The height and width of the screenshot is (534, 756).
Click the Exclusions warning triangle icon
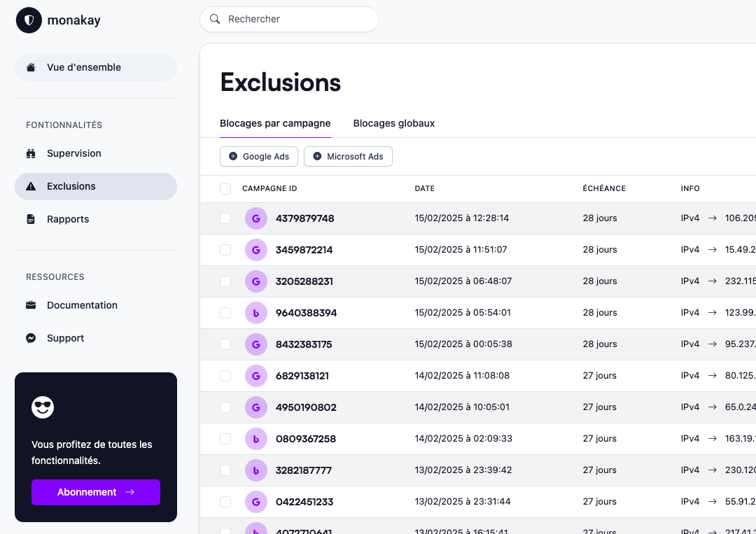click(x=31, y=186)
